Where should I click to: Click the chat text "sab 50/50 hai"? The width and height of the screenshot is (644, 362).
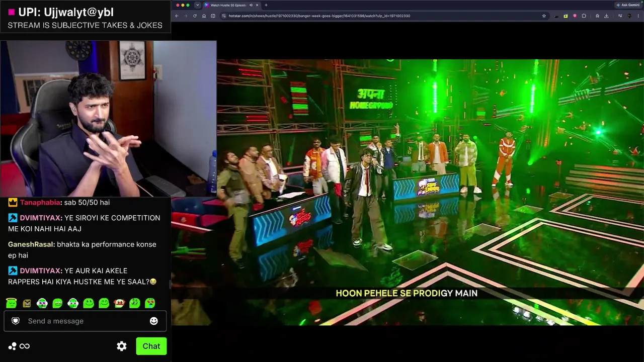[87, 202]
